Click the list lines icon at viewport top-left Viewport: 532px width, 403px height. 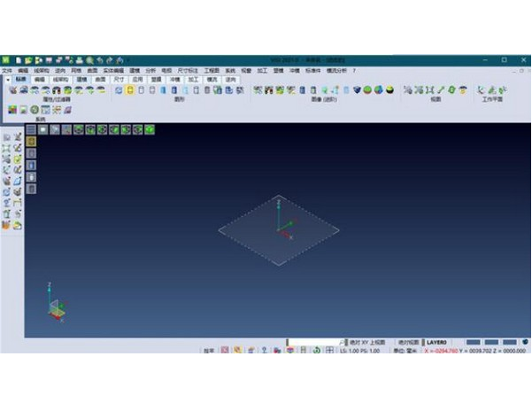(x=31, y=129)
